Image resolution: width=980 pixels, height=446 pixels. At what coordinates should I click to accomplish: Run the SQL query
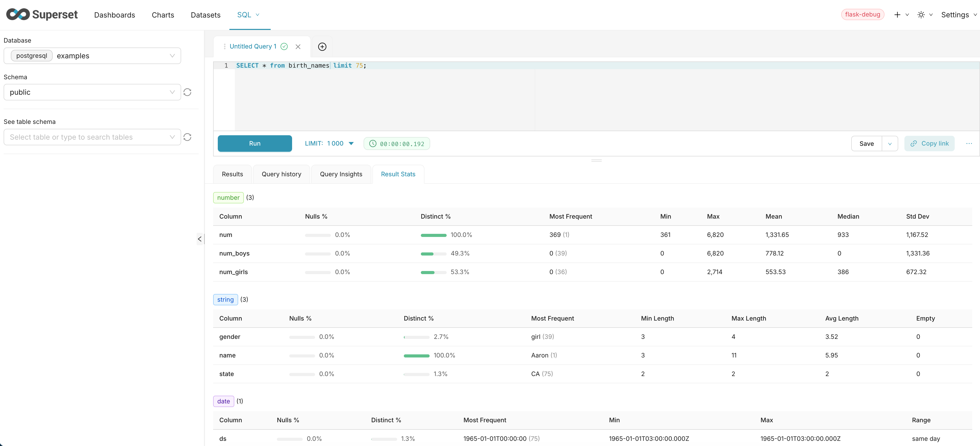pyautogui.click(x=254, y=144)
